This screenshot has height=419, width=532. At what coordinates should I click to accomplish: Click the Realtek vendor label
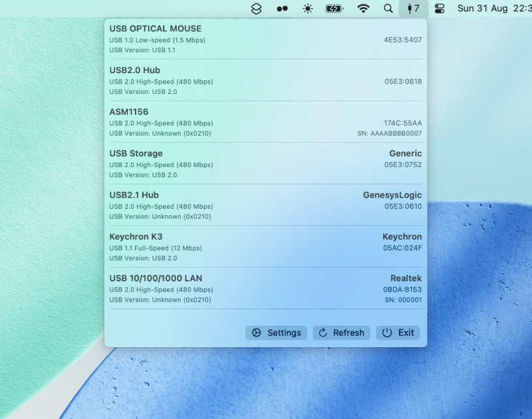pyautogui.click(x=406, y=279)
